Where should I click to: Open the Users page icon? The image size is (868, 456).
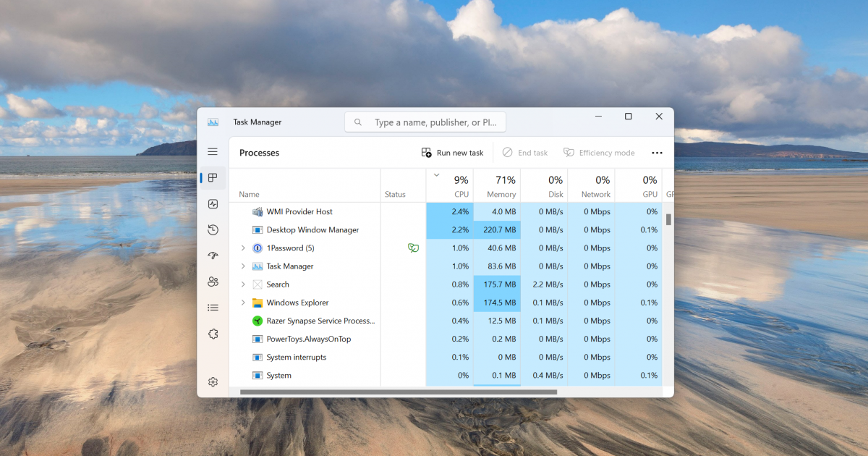212,281
